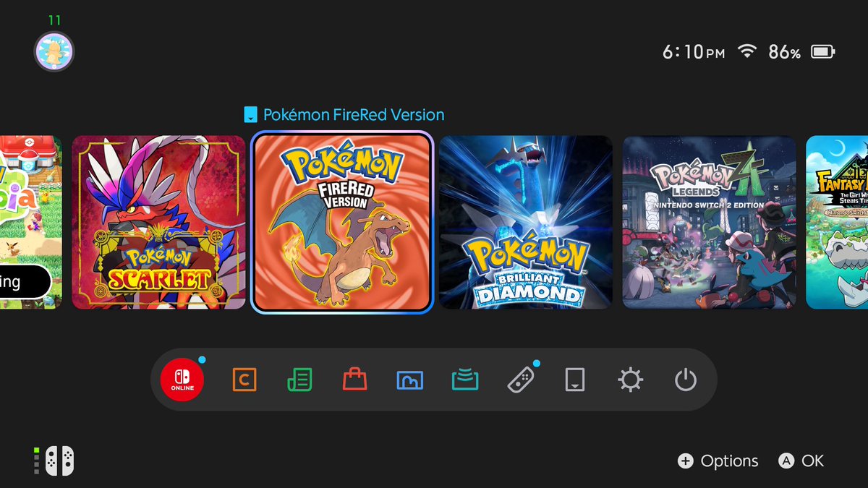Screen dimensions: 868x488
Task: Click the green 11 above the avatar
Action: (x=54, y=20)
